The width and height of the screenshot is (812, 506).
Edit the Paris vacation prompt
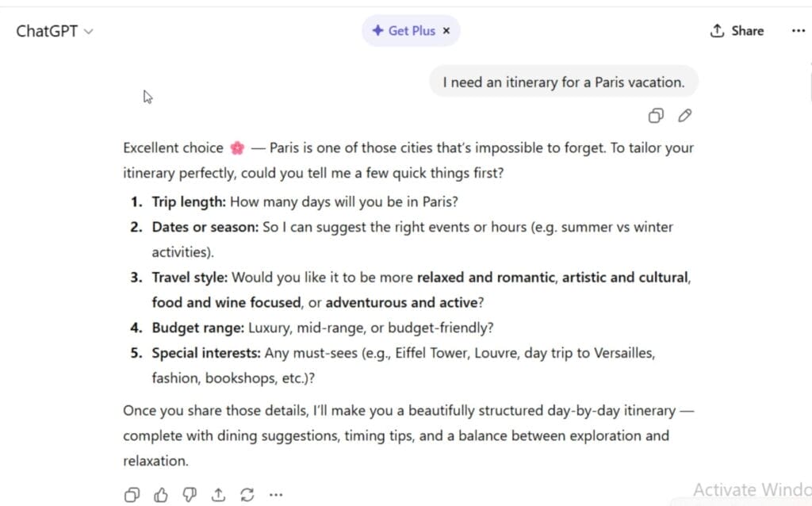click(684, 116)
